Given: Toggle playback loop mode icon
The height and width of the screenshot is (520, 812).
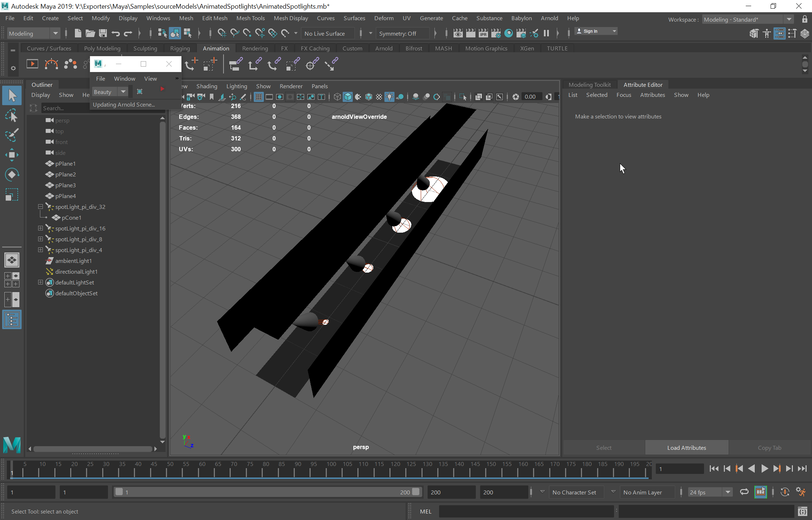Looking at the screenshot, I should tap(744, 492).
